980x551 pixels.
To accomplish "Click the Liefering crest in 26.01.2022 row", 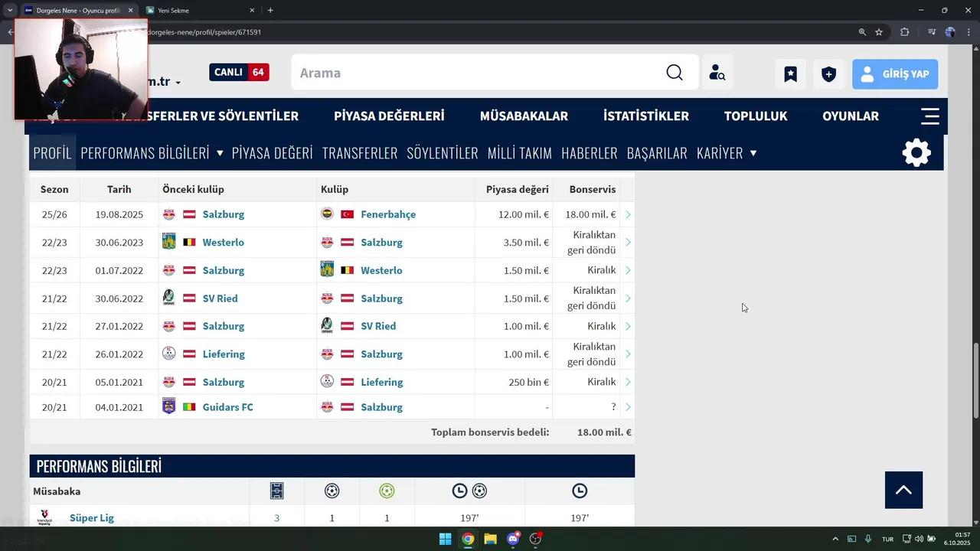I will point(169,354).
